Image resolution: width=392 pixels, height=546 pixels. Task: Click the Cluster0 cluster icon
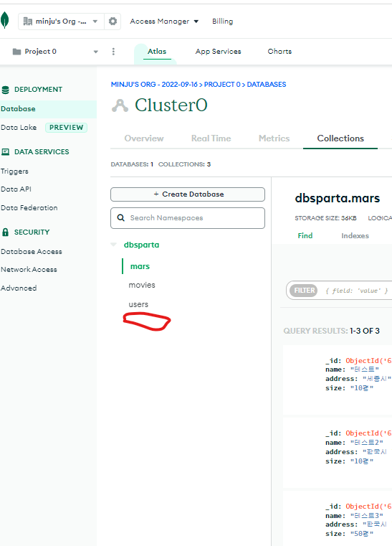[120, 105]
